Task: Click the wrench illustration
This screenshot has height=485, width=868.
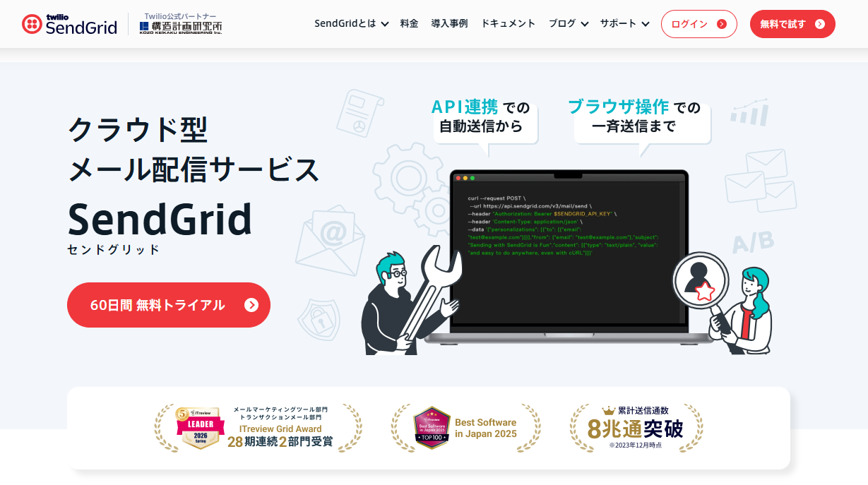Action: [432, 293]
